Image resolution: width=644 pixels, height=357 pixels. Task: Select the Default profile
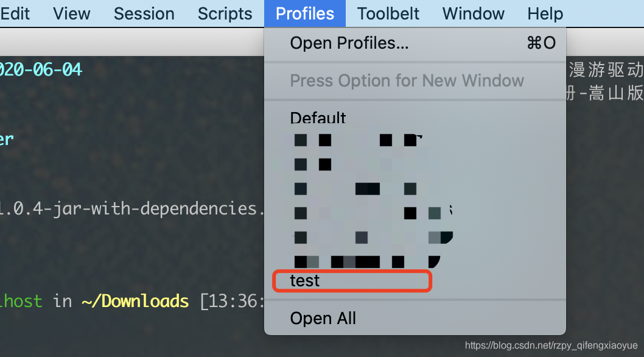[x=415, y=118]
